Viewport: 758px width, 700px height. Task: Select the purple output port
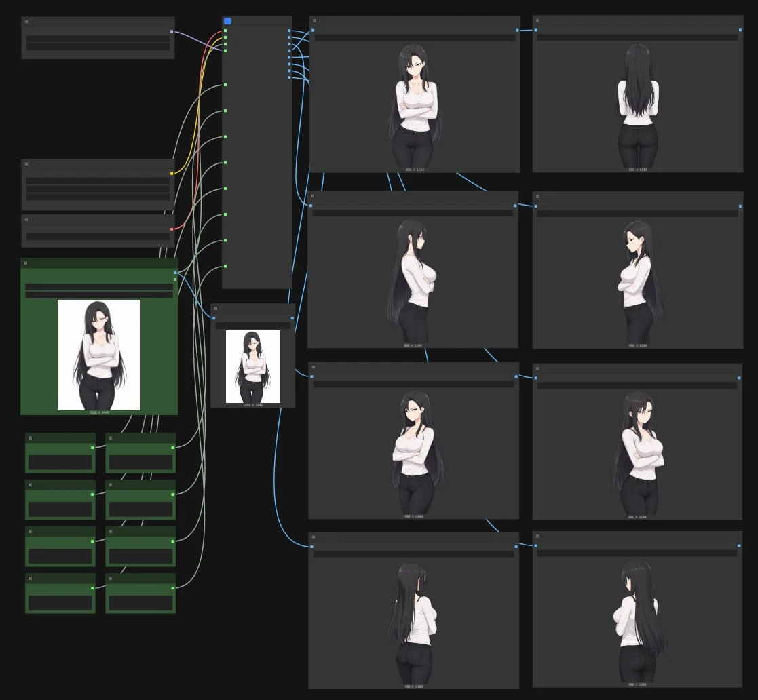[x=172, y=31]
